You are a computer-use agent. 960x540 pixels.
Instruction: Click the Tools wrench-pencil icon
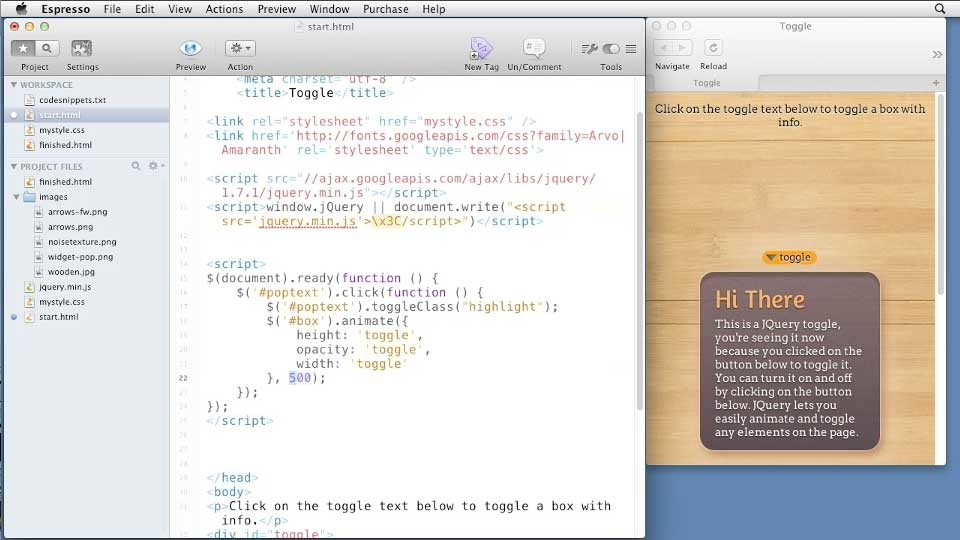(x=589, y=48)
